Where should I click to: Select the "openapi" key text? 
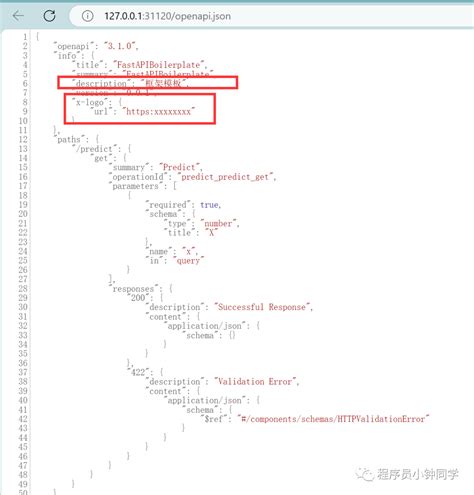point(73,46)
